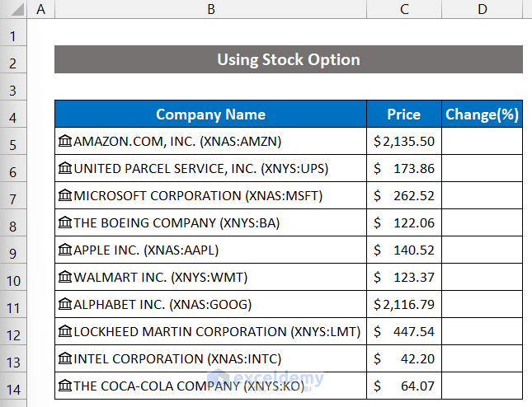Select the row 5 header
Viewport: 532px width, 407px height.
pos(13,141)
